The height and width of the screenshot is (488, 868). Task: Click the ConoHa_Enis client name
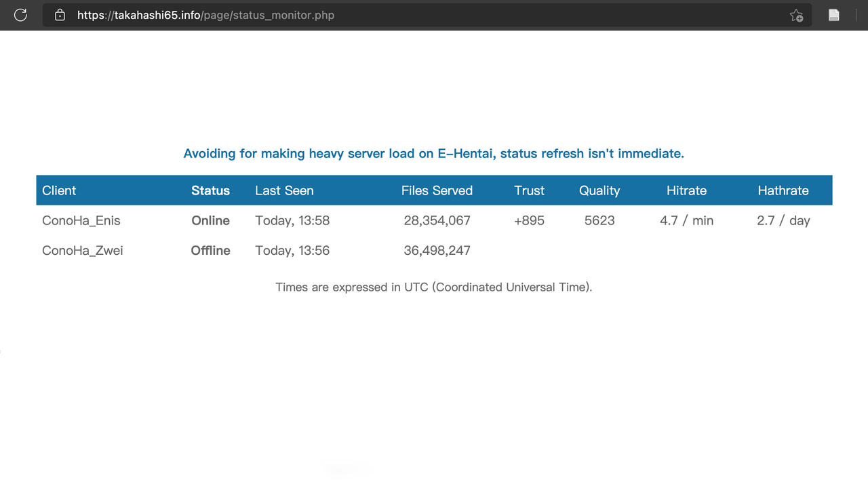(81, 220)
